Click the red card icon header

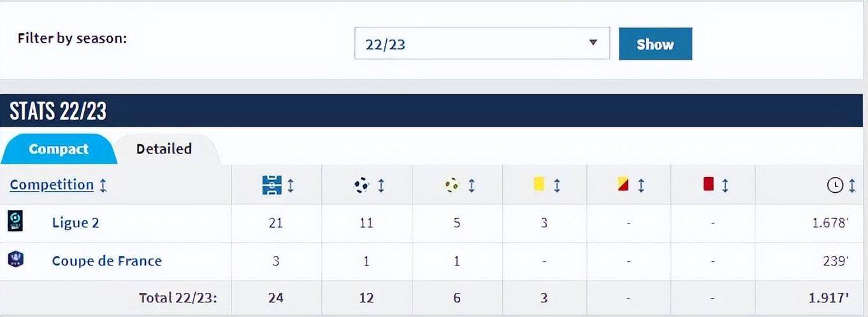pyautogui.click(x=708, y=185)
